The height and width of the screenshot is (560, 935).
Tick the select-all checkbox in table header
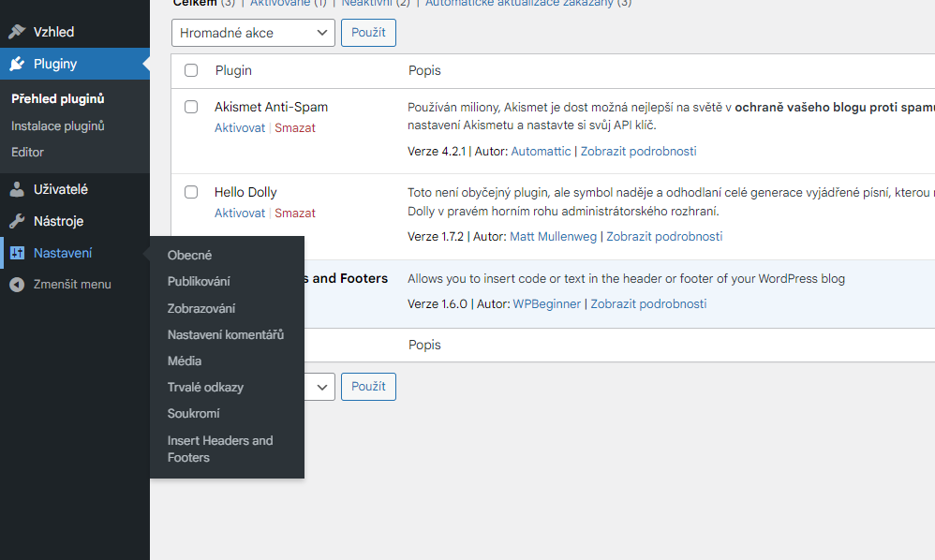pyautogui.click(x=191, y=70)
